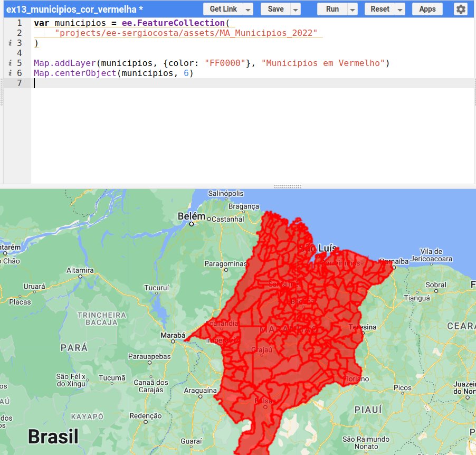
Task: Click Altamira label on map
Action: (x=80, y=270)
